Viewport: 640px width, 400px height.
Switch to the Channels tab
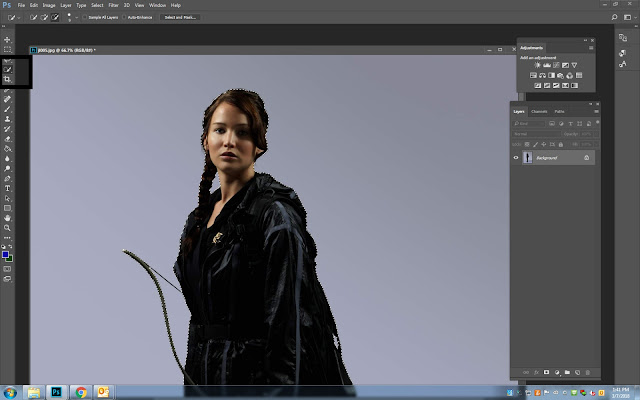coord(539,111)
